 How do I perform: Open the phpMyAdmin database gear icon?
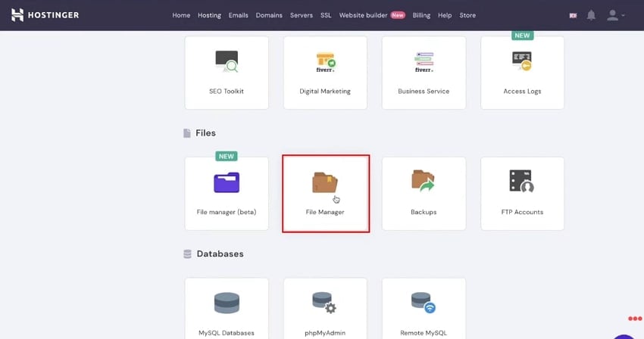(324, 303)
